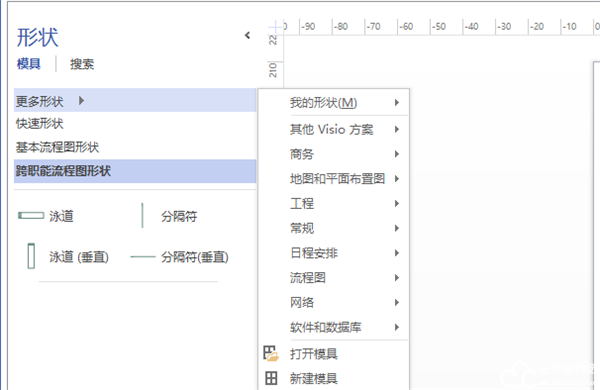Select the 分隔符 separator line icon
Viewport: 600px width, 390px height.
142,215
